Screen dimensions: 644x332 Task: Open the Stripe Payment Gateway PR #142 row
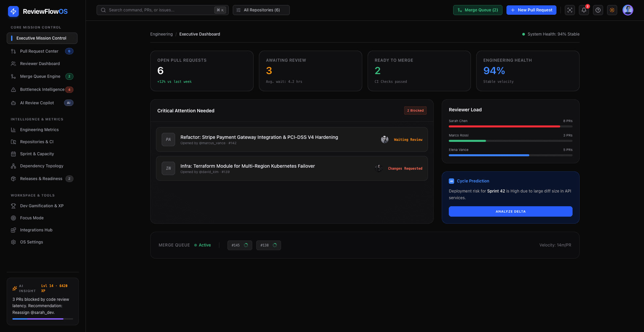click(292, 140)
